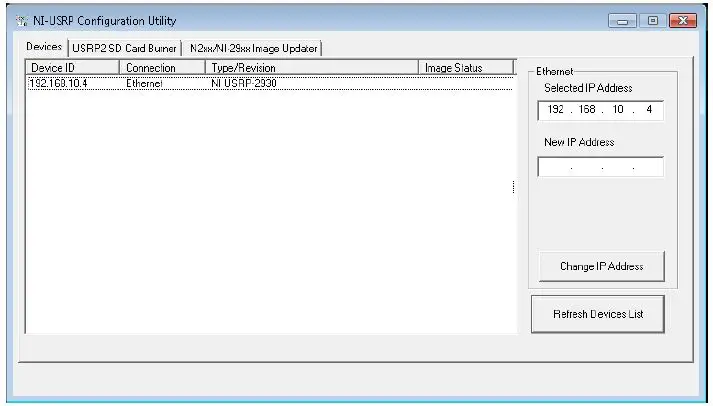
Task: Click the Change IP Address button
Action: pyautogui.click(x=602, y=266)
